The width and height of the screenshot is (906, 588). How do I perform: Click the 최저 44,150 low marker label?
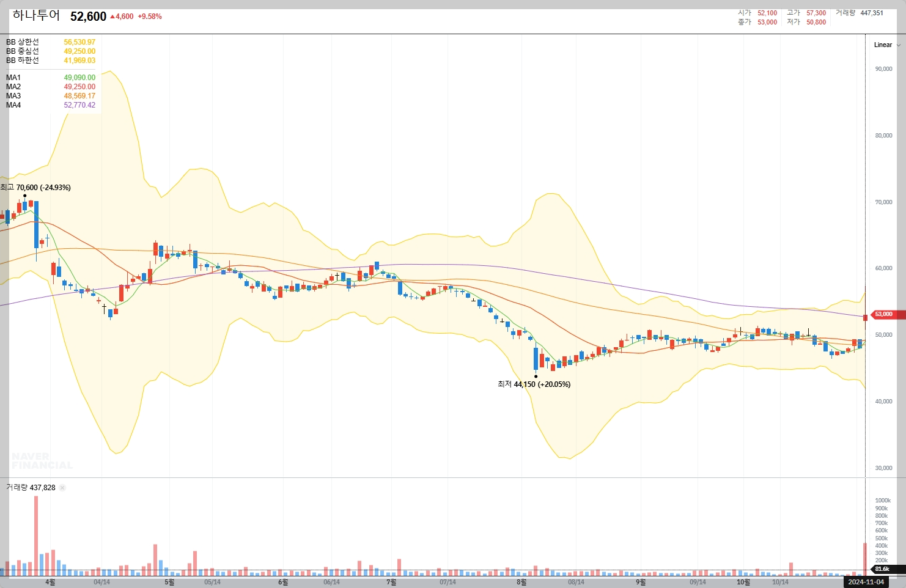click(x=534, y=384)
